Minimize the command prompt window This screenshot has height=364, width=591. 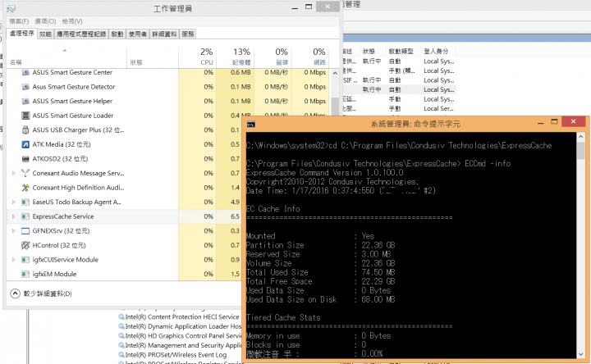540,122
